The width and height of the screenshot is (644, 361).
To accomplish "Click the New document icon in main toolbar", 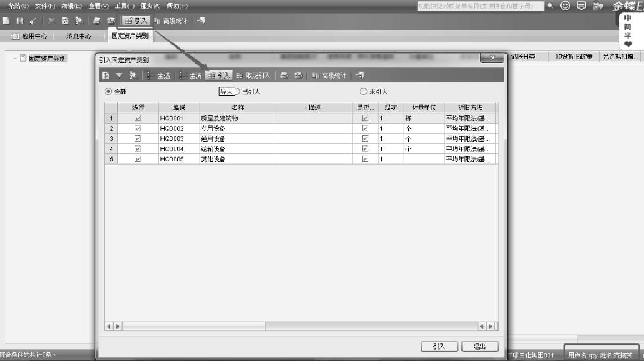I will [x=6, y=20].
